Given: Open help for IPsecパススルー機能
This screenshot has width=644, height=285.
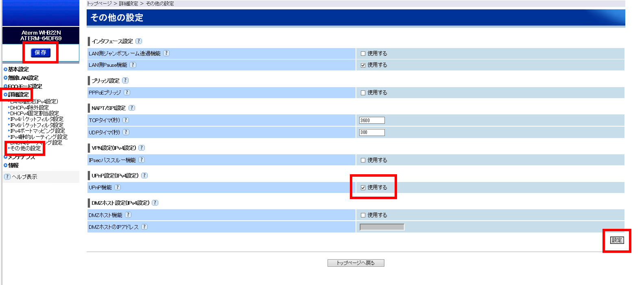Looking at the screenshot, I should pos(142,160).
